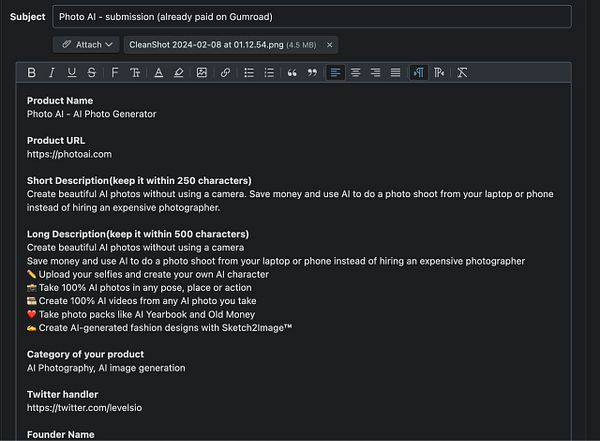The image size is (600, 441).
Task: Click the Short Description heading
Action: click(139, 181)
